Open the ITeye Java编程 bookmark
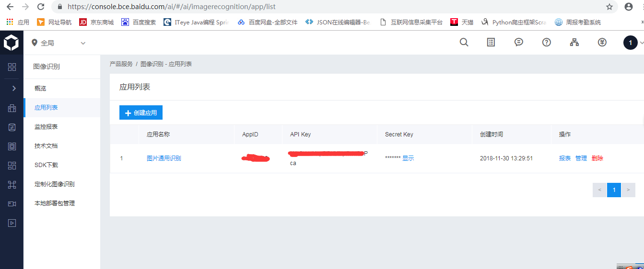 pyautogui.click(x=196, y=22)
